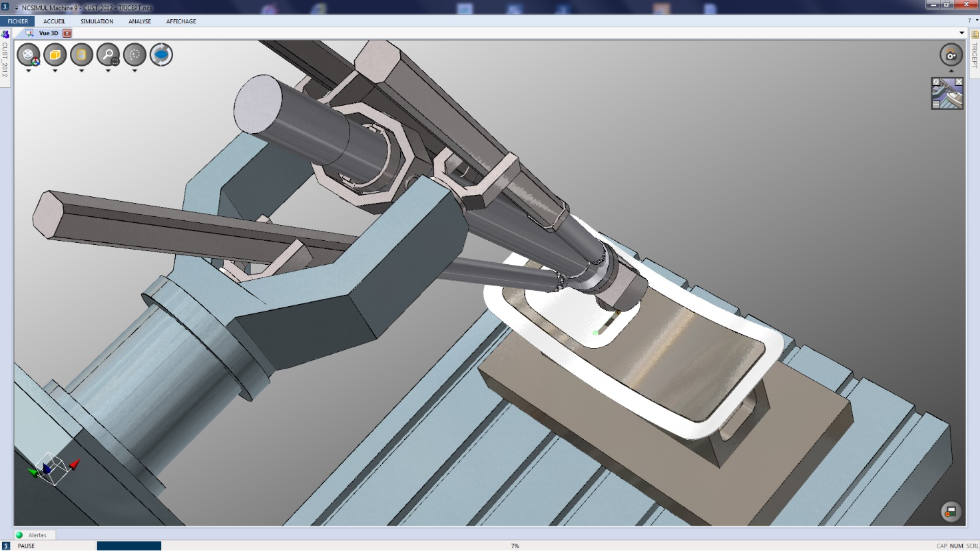The height and width of the screenshot is (551, 980).
Task: Click the bottom-right viewport layout icon
Action: [951, 511]
